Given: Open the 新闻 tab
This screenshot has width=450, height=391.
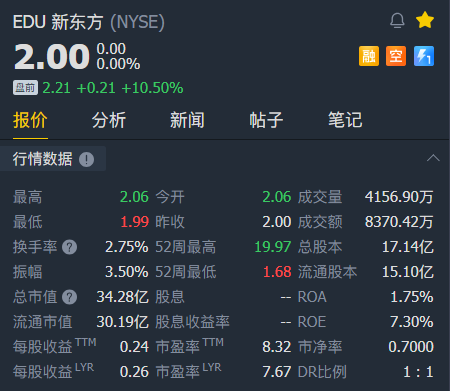Looking at the screenshot, I should point(187,120).
